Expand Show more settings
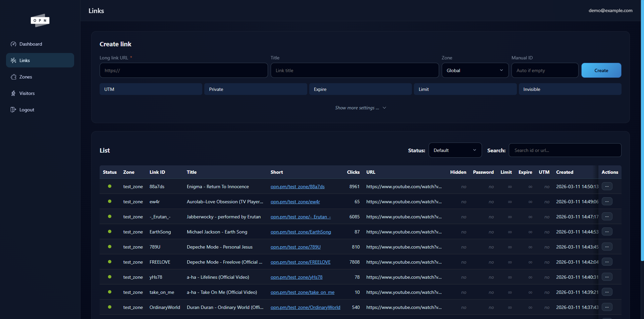The width and height of the screenshot is (644, 319). (360, 108)
